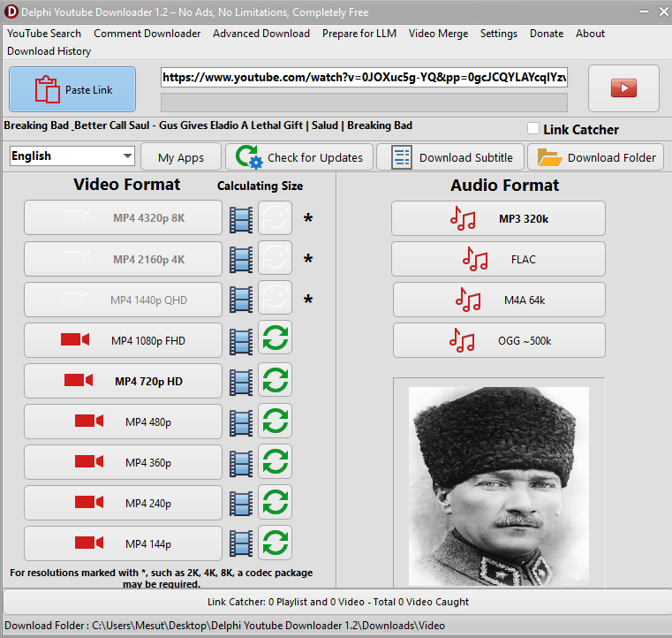672x638 pixels.
Task: Click green refresh size icon for 240p
Action: pyautogui.click(x=276, y=502)
